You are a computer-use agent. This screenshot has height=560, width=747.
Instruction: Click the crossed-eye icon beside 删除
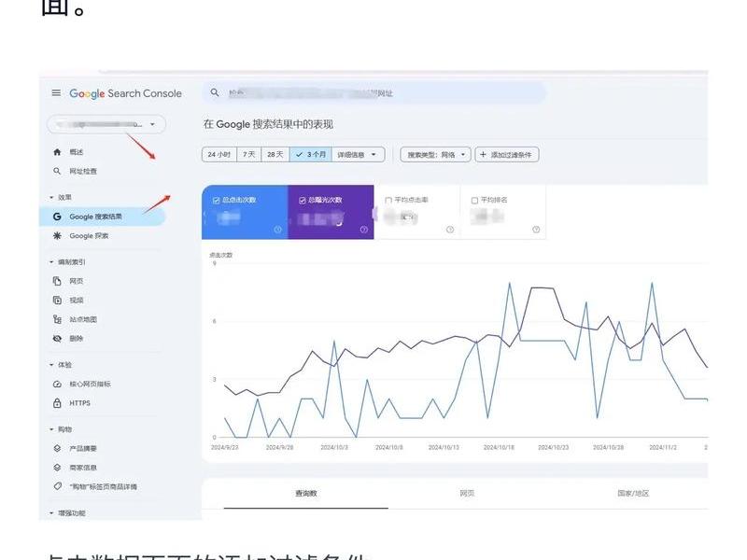point(57,339)
